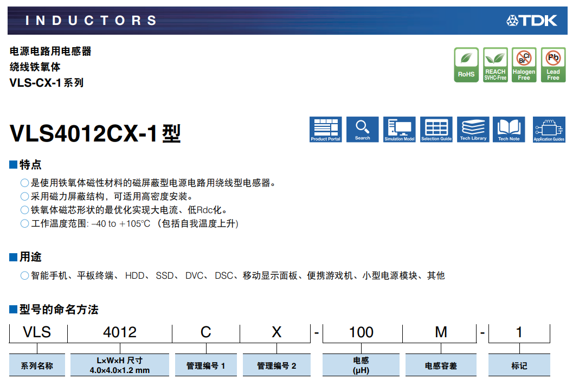This screenshot has width=579, height=392.
Task: Click the X part-number segment
Action: pyautogui.click(x=276, y=332)
